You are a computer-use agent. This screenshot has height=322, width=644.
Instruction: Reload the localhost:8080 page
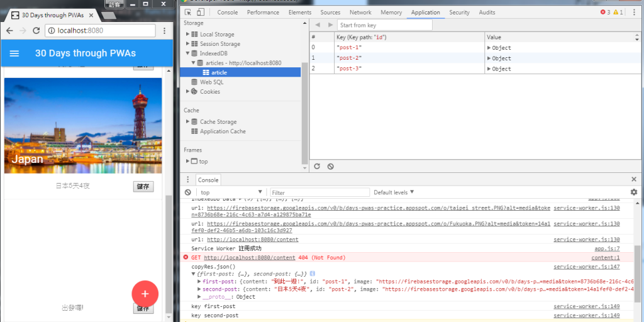(36, 30)
